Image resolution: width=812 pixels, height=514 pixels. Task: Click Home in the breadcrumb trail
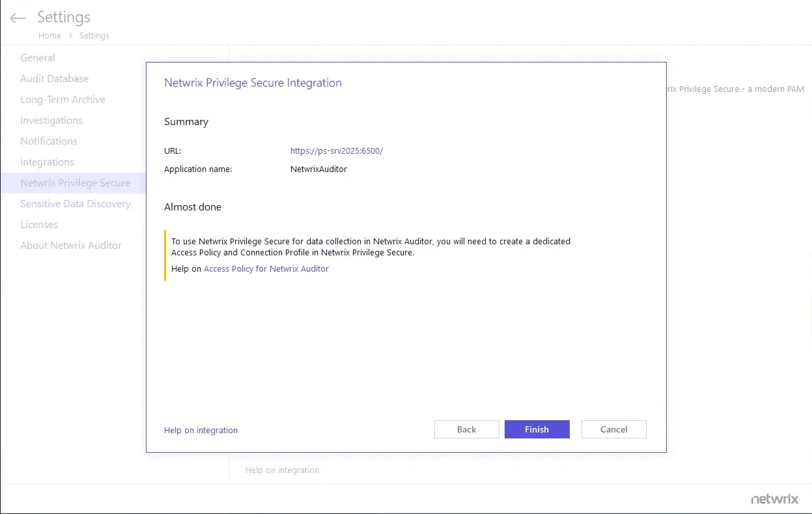(49, 35)
